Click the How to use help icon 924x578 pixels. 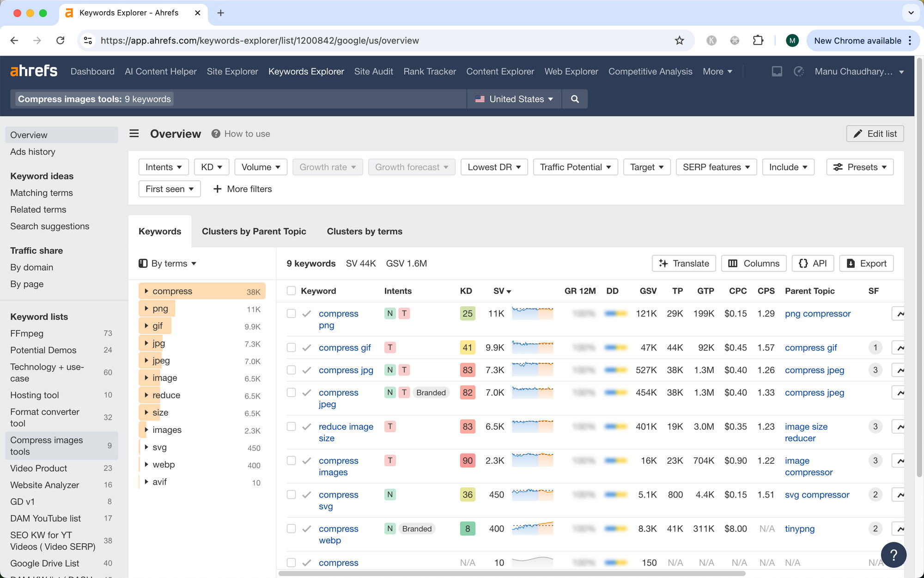point(215,133)
